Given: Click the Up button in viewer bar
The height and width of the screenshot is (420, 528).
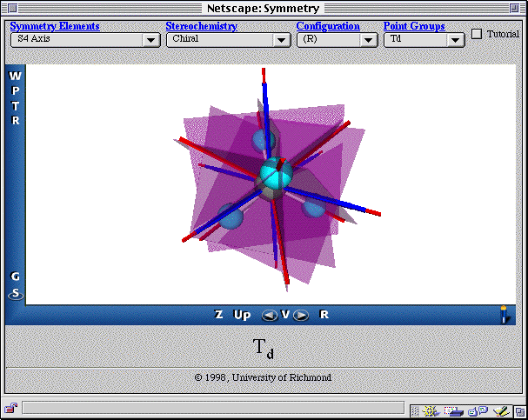Looking at the screenshot, I should 242,315.
